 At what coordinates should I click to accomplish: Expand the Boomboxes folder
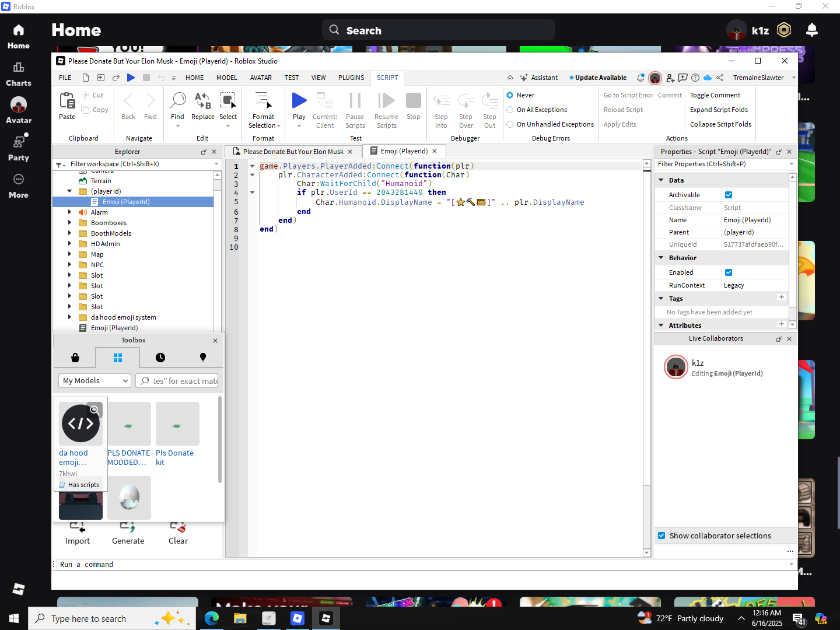click(x=69, y=223)
